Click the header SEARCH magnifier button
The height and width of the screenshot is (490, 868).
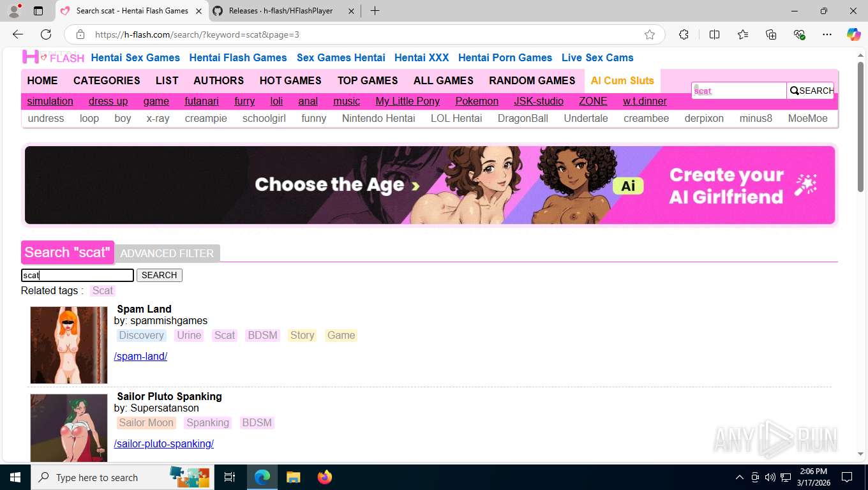point(811,91)
